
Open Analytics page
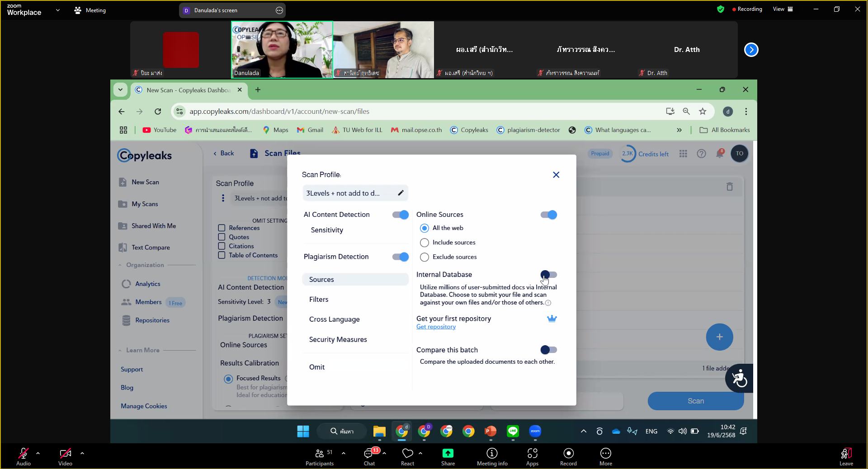[x=147, y=284]
